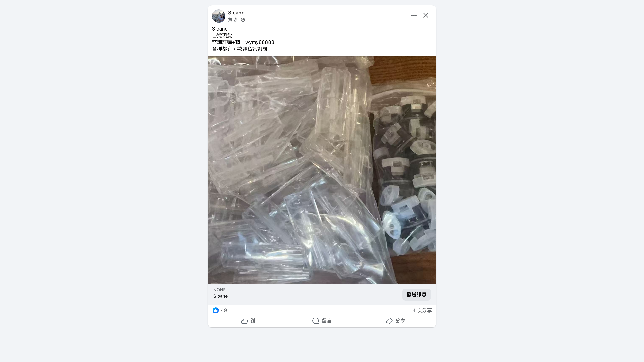Close the post with the X icon
Image resolution: width=644 pixels, height=362 pixels.
click(426, 15)
